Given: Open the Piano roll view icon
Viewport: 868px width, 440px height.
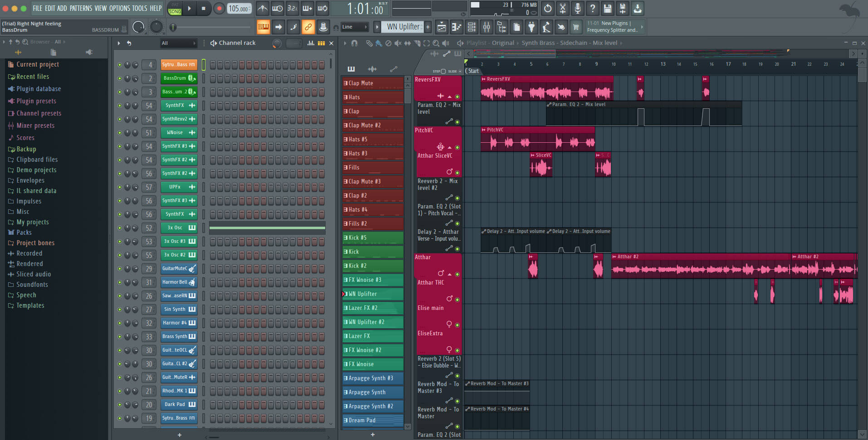Looking at the screenshot, I should point(456,27).
